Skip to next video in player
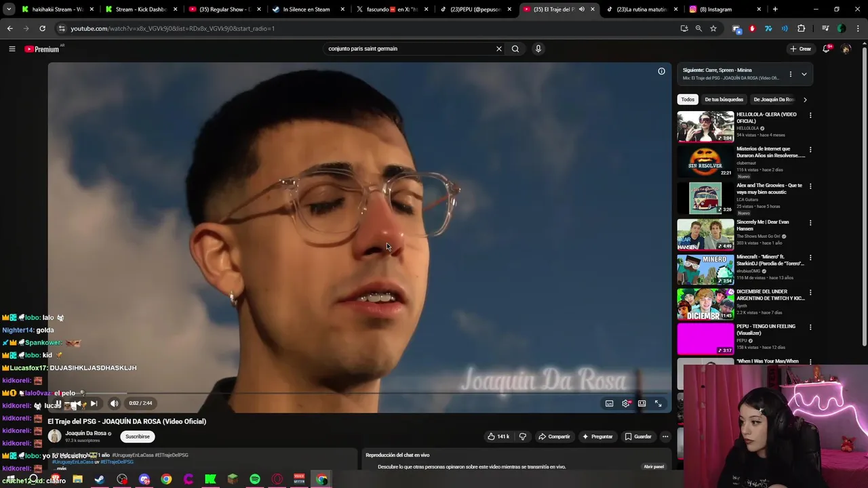 pyautogui.click(x=94, y=403)
